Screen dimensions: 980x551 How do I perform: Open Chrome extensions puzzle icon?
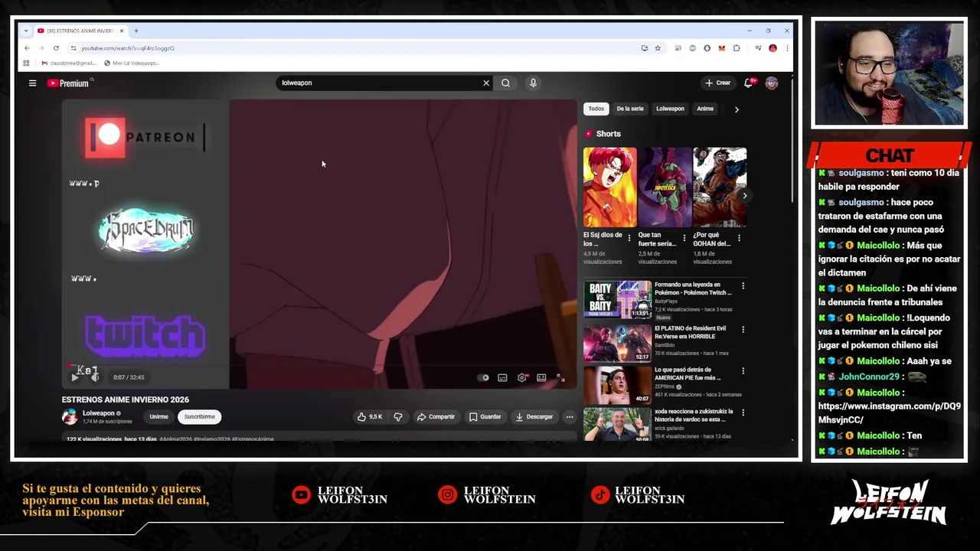coord(737,48)
